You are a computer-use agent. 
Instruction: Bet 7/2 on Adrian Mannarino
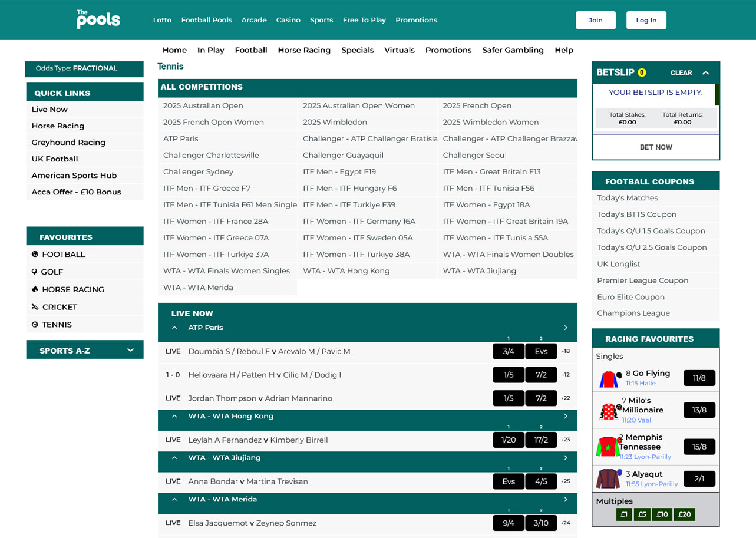pyautogui.click(x=541, y=398)
